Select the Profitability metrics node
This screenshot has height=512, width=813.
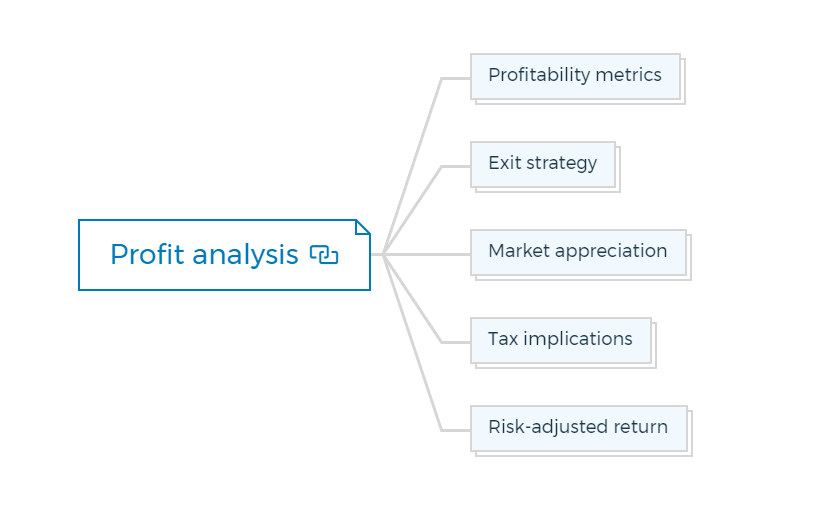point(575,76)
